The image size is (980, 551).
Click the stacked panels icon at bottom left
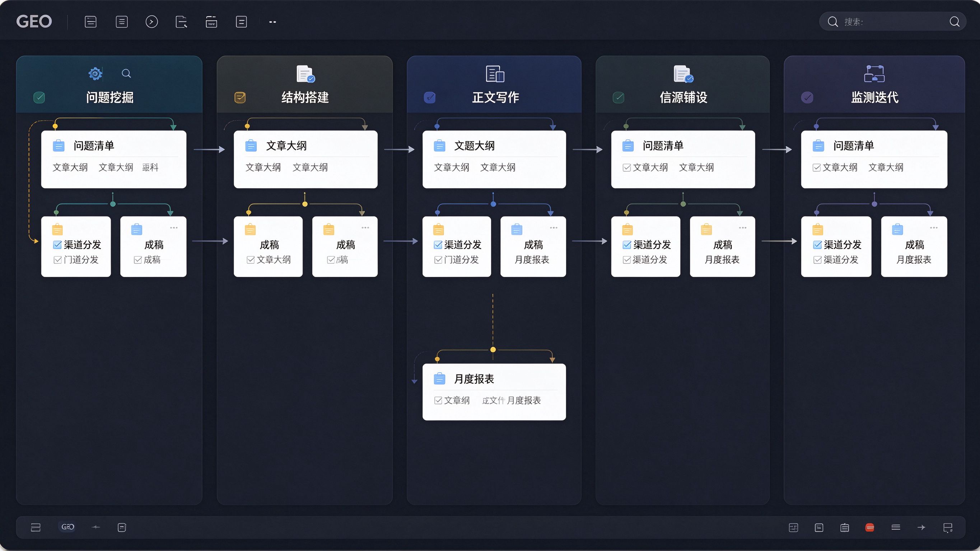[x=36, y=527]
